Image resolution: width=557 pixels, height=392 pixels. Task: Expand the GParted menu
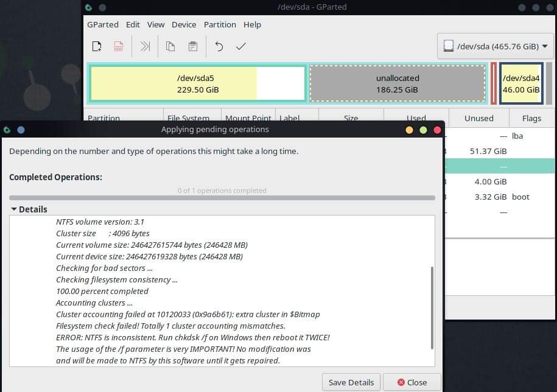[102, 24]
